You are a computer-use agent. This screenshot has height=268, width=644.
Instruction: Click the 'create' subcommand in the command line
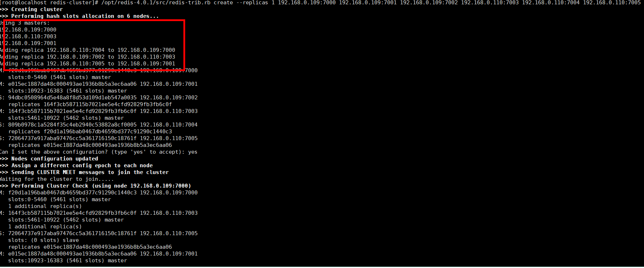(x=223, y=3)
